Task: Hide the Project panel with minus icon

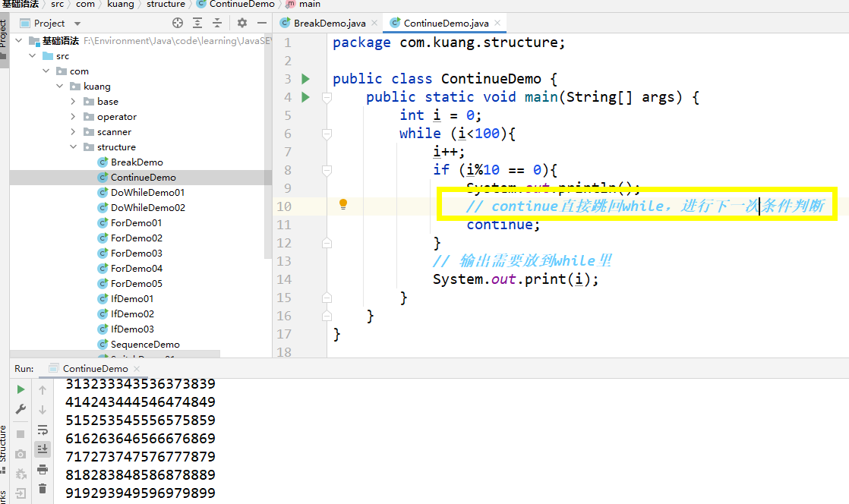Action: click(262, 23)
